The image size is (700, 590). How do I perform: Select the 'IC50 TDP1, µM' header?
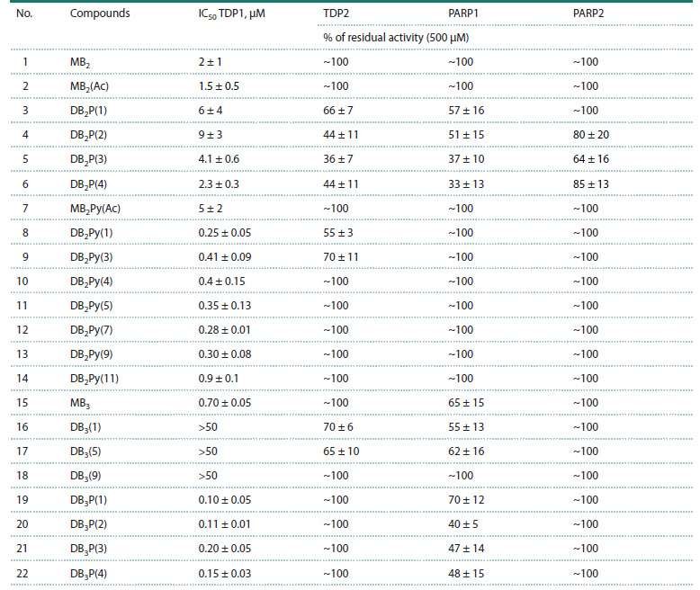click(232, 13)
